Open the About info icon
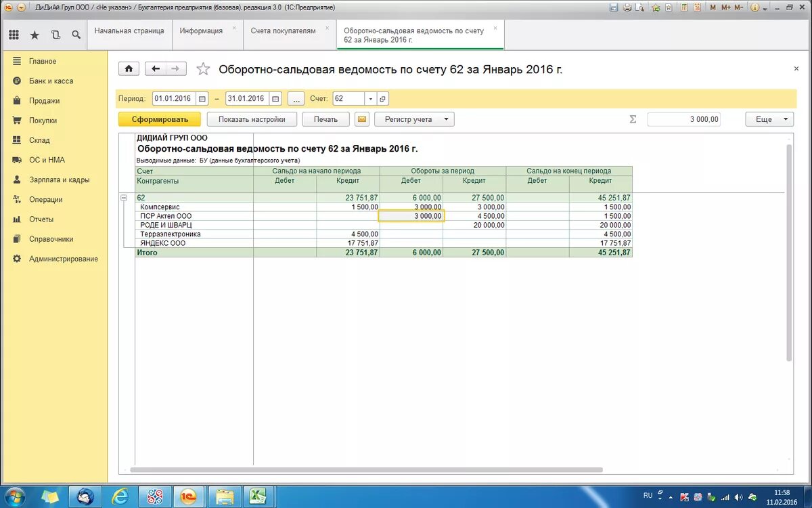 point(755,7)
